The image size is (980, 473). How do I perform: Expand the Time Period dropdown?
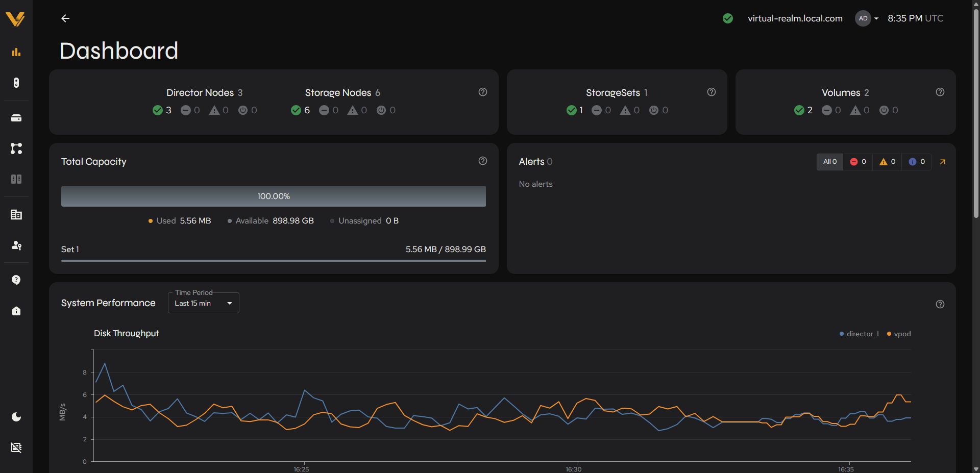(204, 303)
